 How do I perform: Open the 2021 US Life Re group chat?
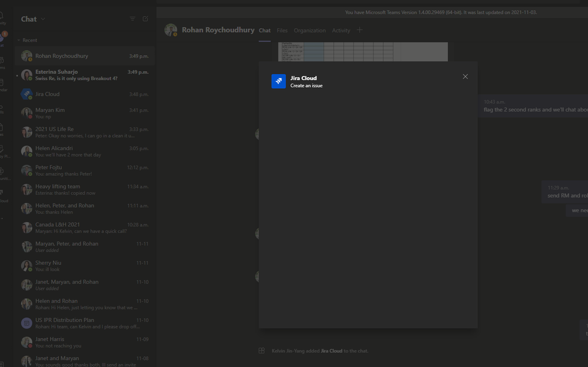point(85,132)
